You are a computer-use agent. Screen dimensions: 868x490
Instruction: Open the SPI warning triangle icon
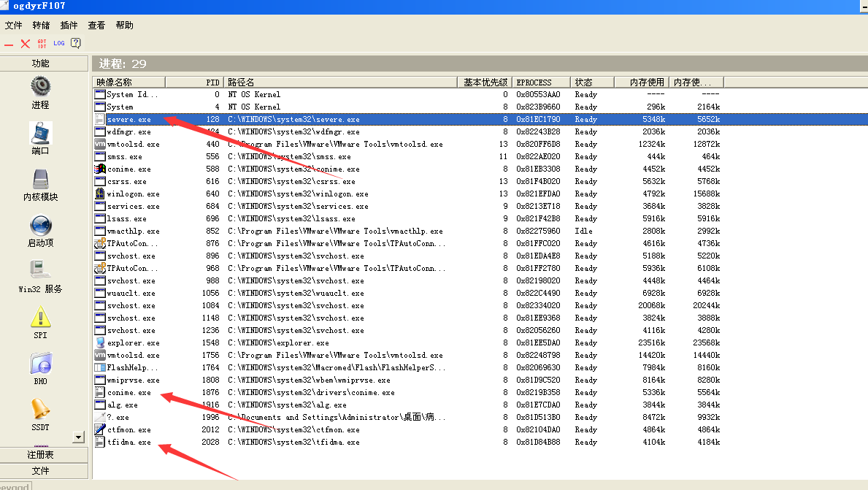pyautogui.click(x=40, y=317)
